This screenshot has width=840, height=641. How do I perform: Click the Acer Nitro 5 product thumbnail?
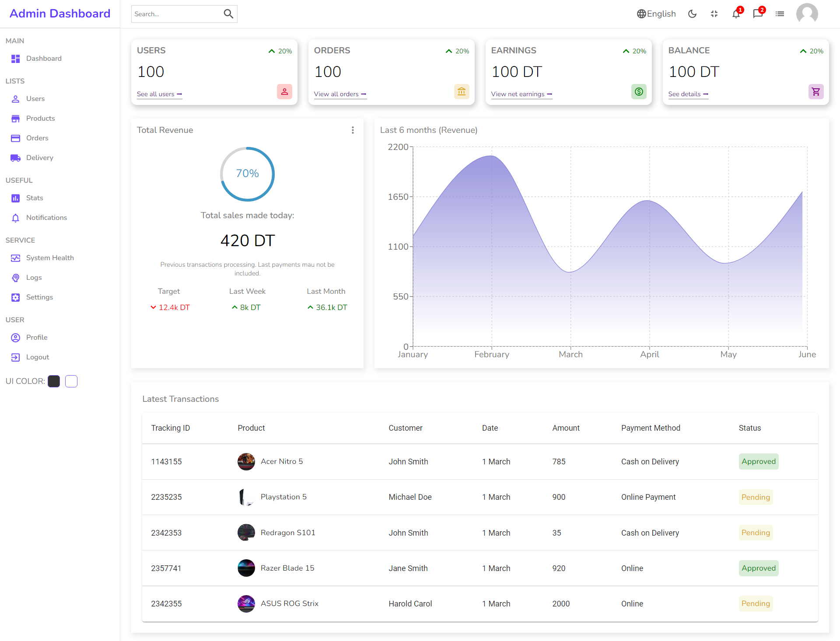coord(246,462)
